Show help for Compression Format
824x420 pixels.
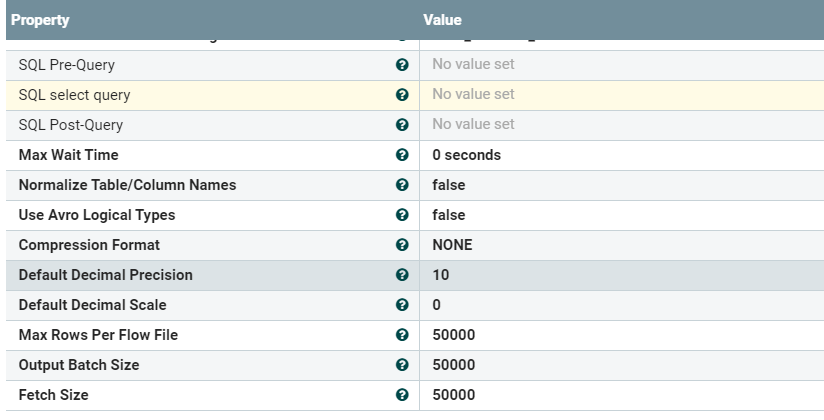pos(402,244)
